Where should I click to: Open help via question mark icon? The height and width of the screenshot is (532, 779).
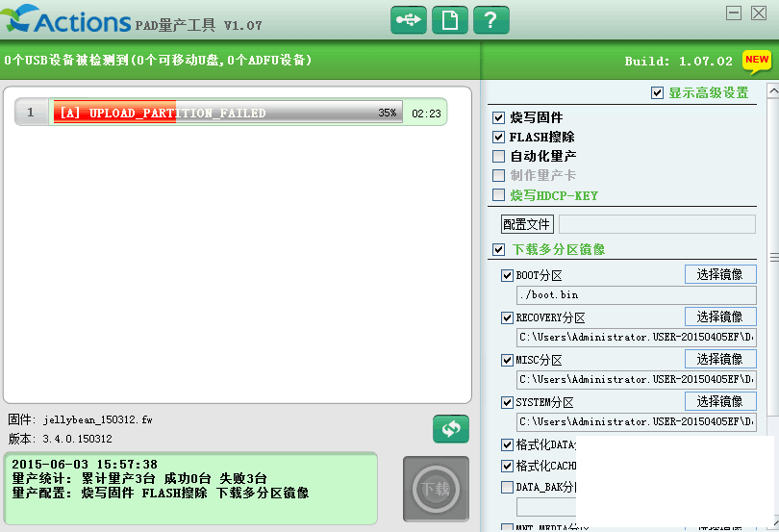pos(490,20)
